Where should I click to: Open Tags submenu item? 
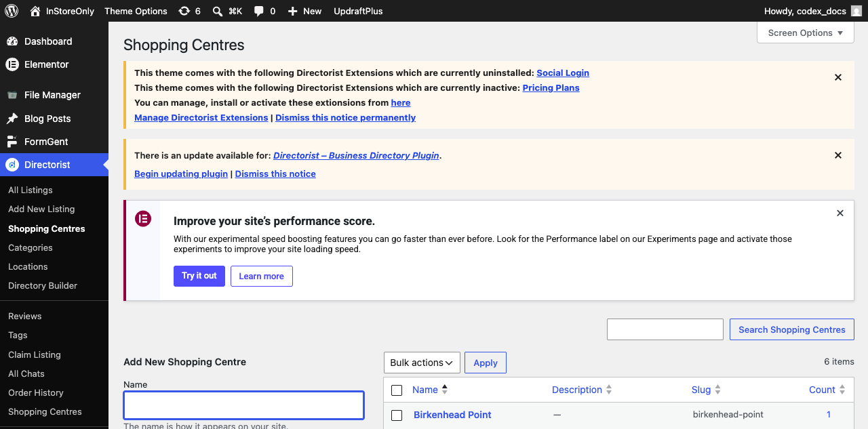pos(18,335)
